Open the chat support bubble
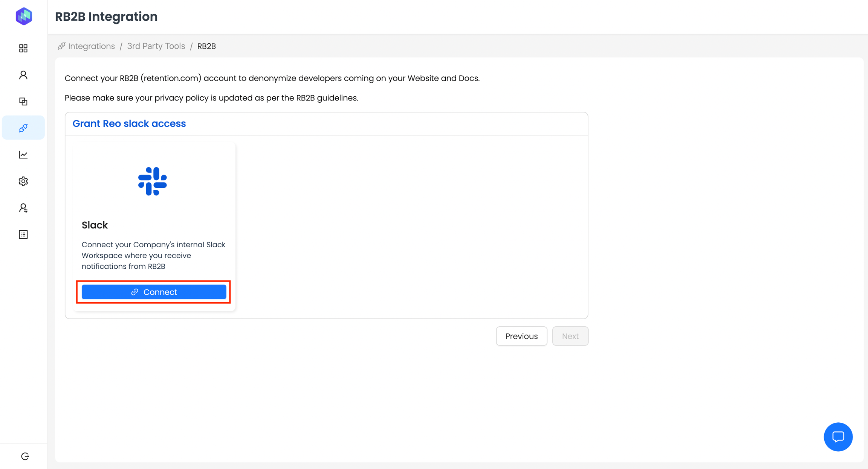This screenshot has height=469, width=868. pyautogui.click(x=838, y=437)
